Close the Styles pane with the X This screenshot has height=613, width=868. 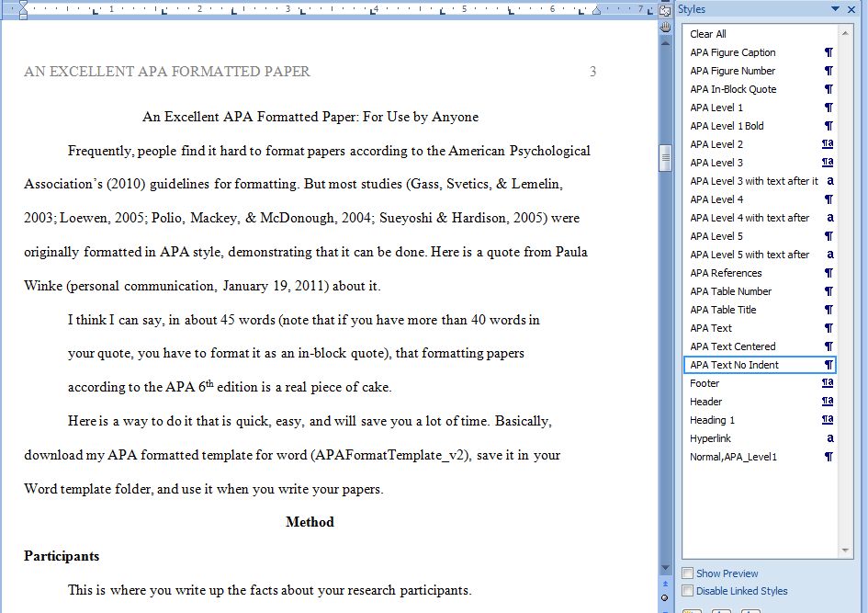click(851, 9)
